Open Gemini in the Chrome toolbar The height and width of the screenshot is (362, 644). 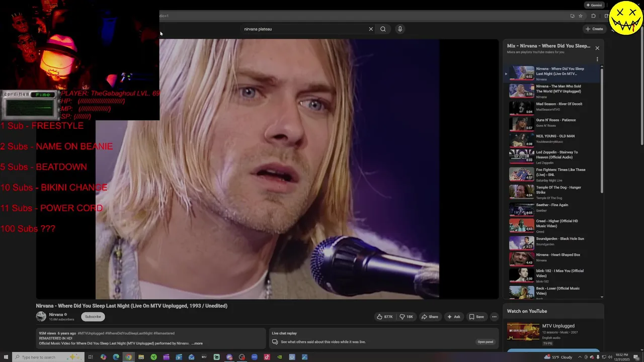click(x=594, y=5)
